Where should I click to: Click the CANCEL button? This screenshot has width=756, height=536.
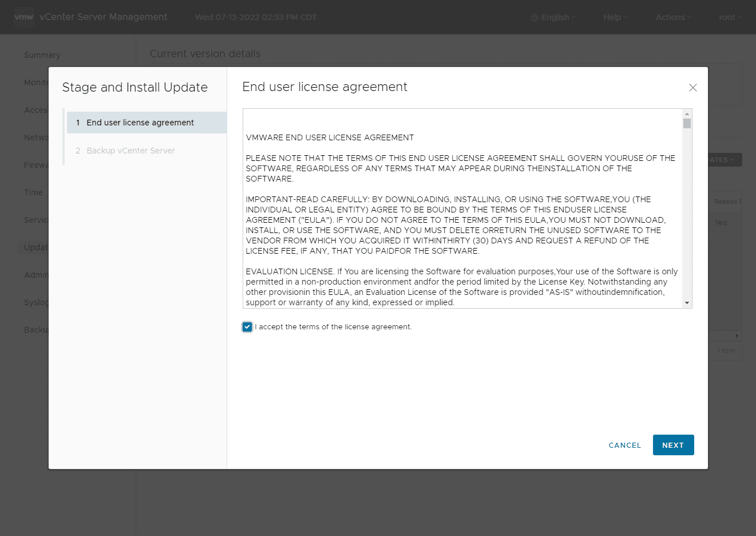coord(624,445)
